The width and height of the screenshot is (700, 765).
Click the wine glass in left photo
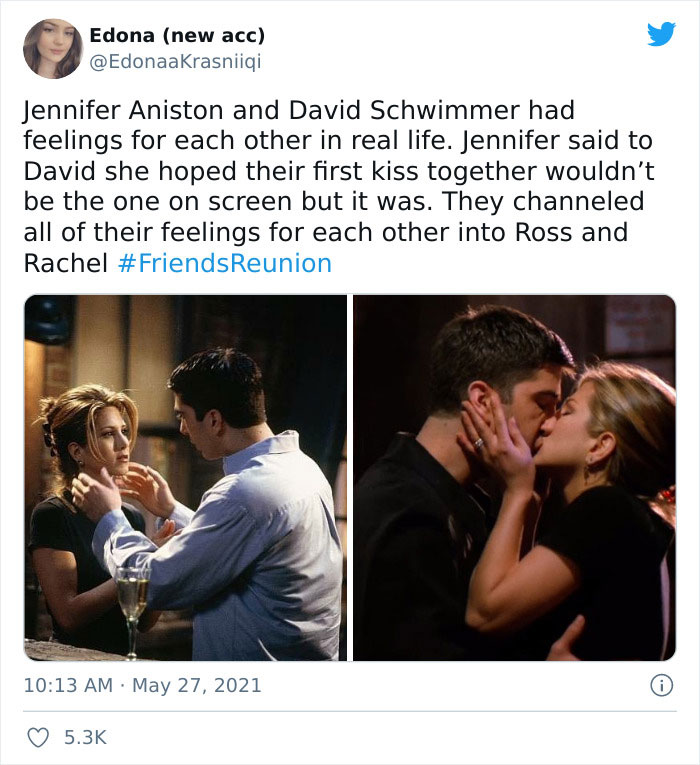click(132, 612)
